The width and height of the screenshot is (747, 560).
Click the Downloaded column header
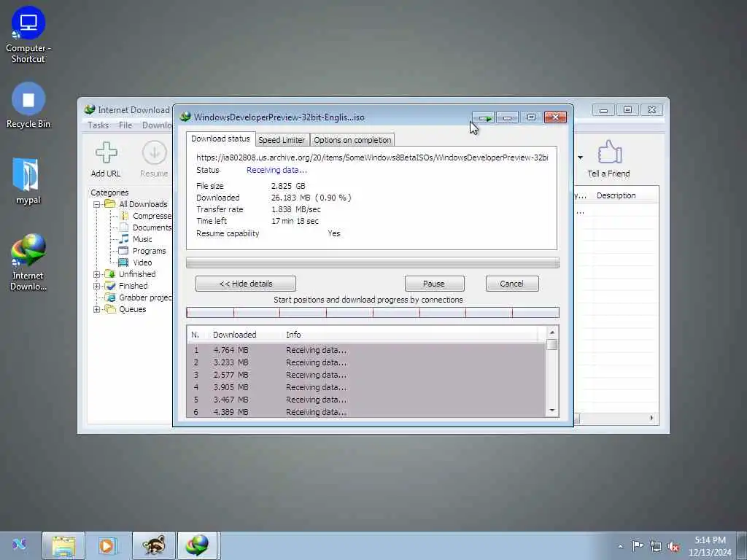235,335
